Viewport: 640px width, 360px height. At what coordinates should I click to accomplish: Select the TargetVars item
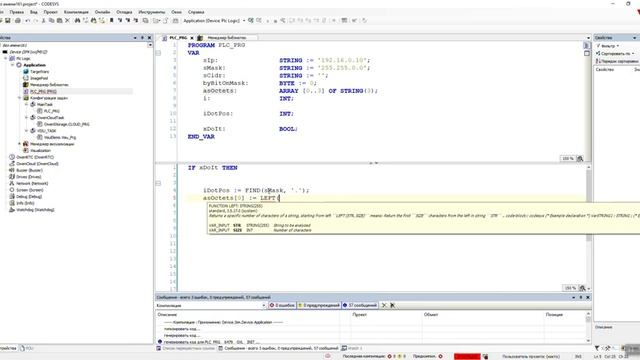point(40,71)
